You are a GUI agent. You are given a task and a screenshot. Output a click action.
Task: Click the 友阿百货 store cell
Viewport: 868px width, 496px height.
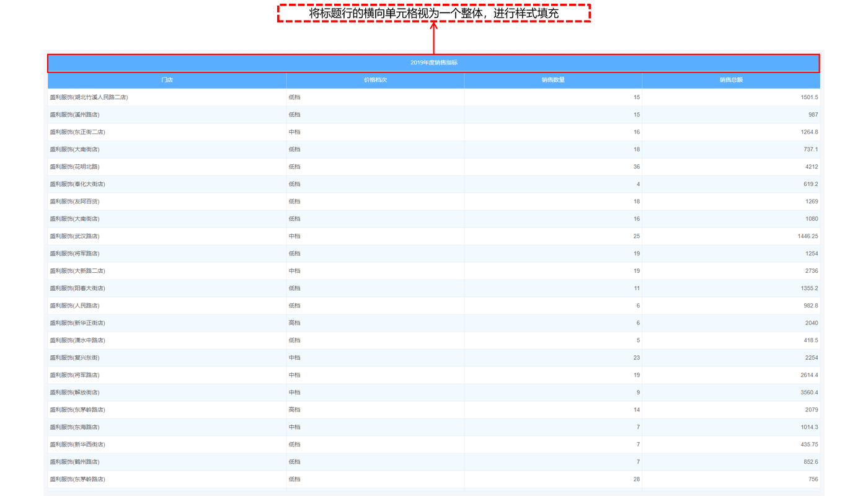[74, 201]
